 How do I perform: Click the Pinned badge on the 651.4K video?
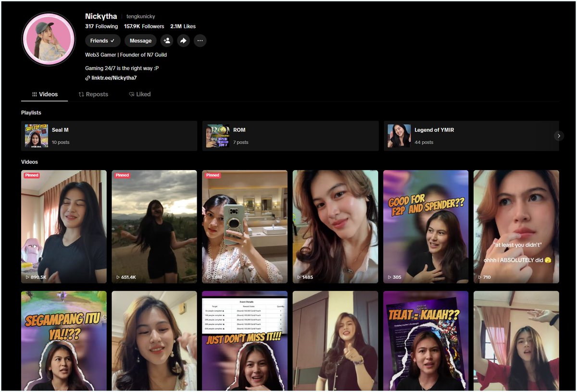pos(122,175)
